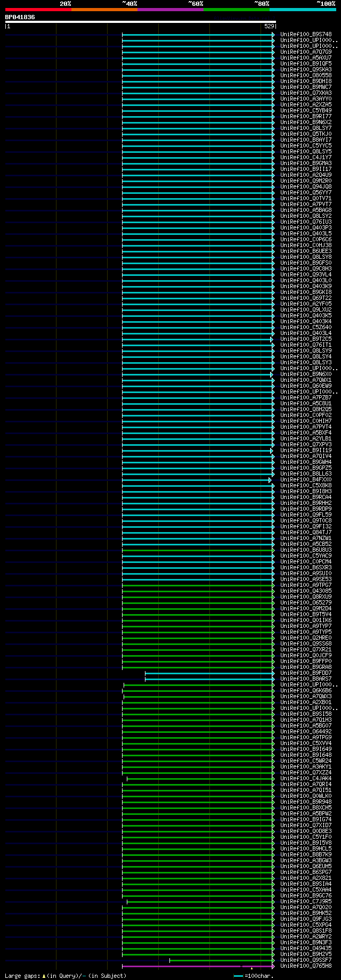Select the label UniRef100_Q7XKA3
Screen dimensions: 341x980
(x=306, y=93)
